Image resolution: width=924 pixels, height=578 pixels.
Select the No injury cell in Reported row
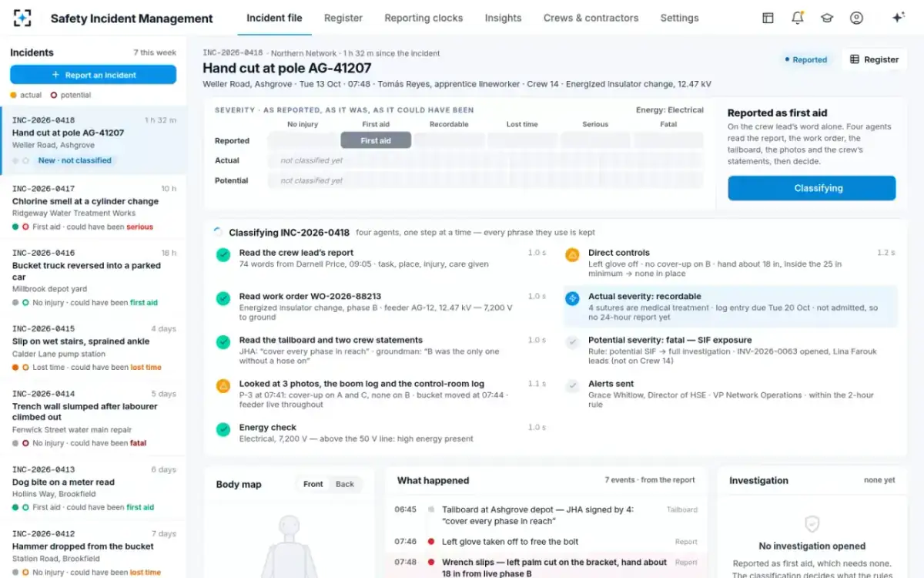(x=303, y=140)
